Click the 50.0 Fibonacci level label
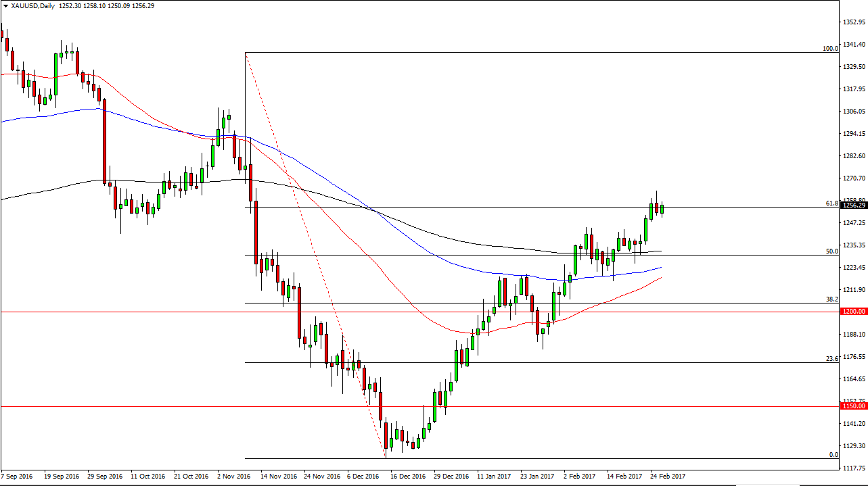868x486 pixels. [x=832, y=251]
